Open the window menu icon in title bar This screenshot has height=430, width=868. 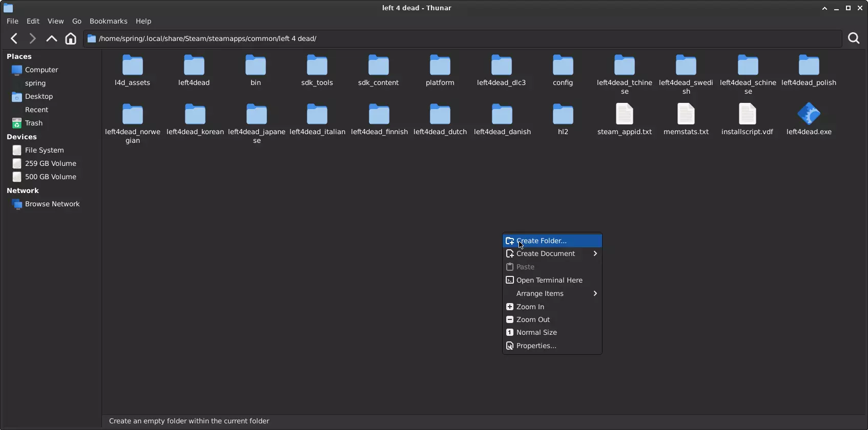8,8
